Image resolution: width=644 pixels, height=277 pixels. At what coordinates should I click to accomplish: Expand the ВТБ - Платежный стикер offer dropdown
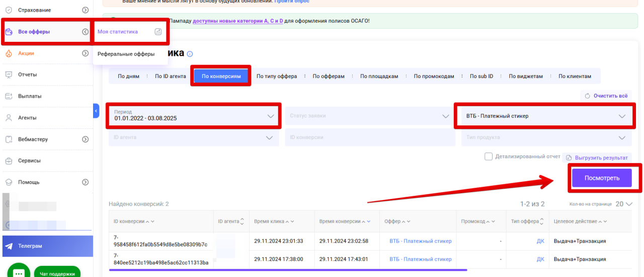click(543, 116)
